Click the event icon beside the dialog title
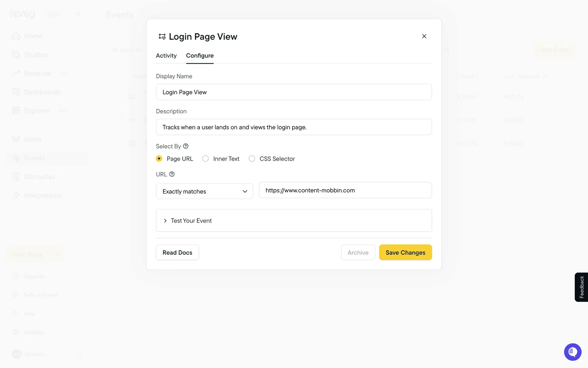The image size is (588, 368). [x=162, y=37]
